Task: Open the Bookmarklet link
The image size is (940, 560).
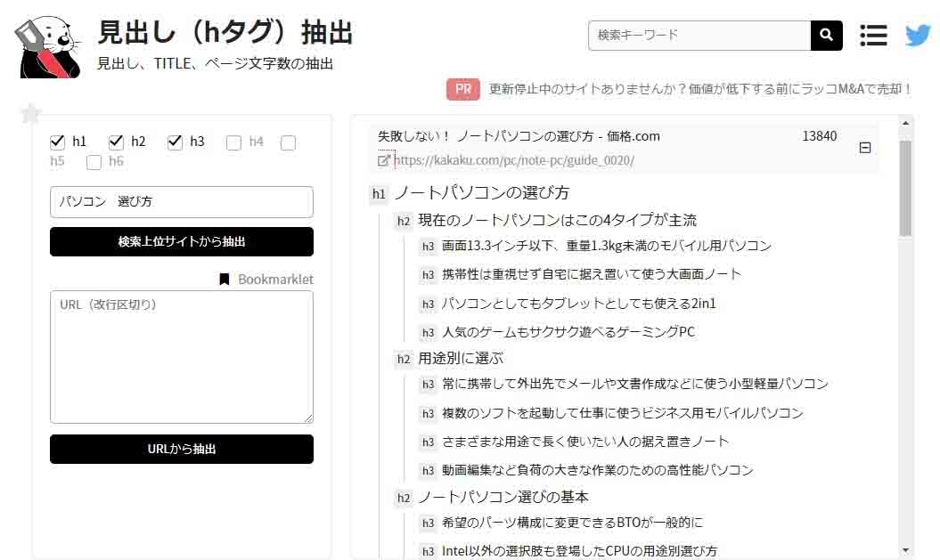Action: (x=275, y=279)
